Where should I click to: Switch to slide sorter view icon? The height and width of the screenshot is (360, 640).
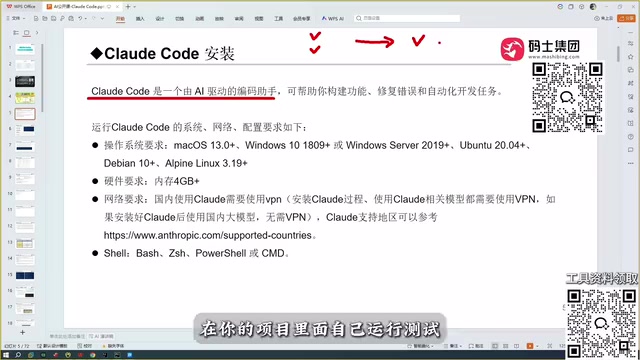pos(506,346)
